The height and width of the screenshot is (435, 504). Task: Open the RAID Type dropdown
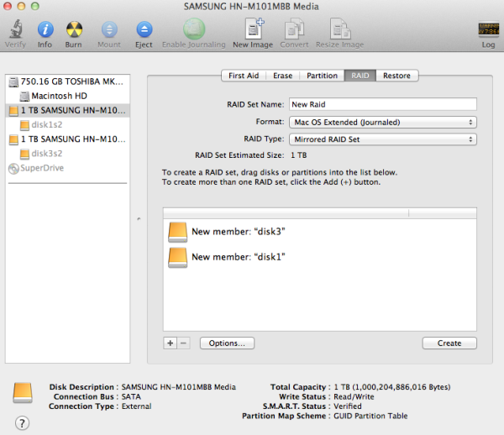point(382,139)
